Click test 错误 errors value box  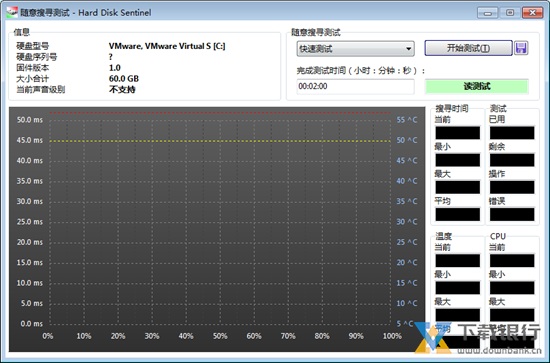tap(512, 214)
